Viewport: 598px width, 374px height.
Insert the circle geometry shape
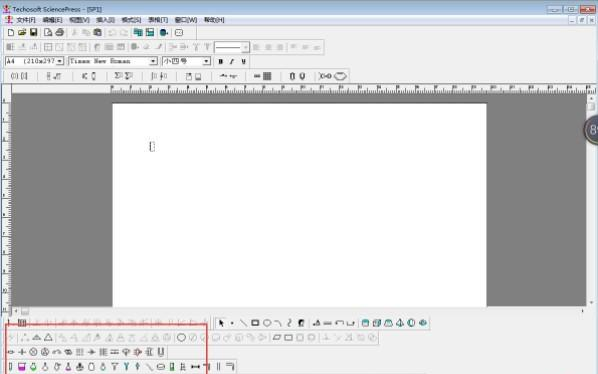(x=182, y=337)
